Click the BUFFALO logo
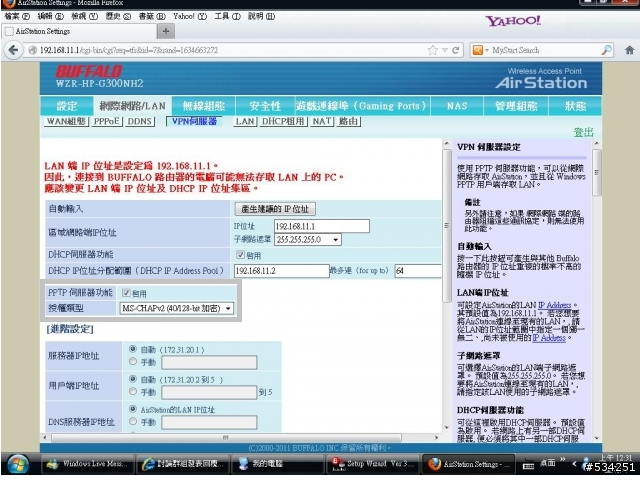 click(89, 71)
